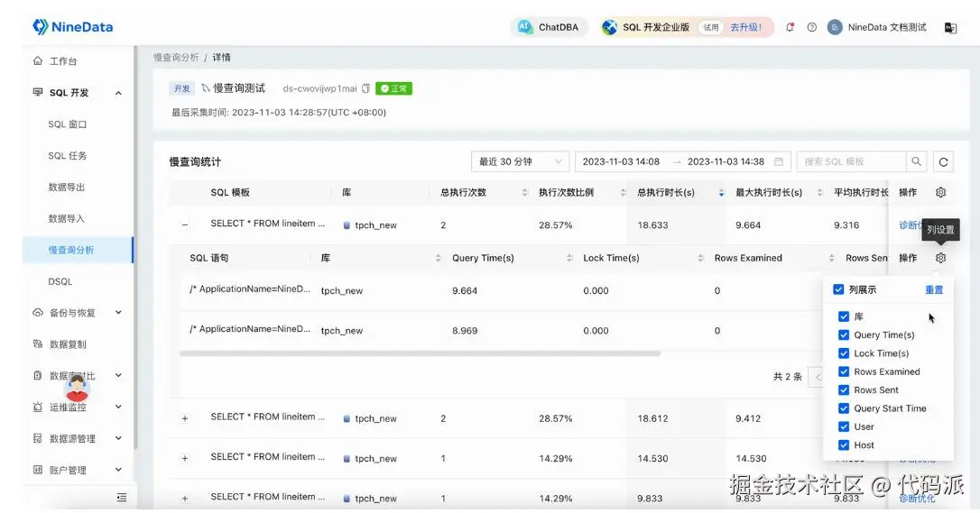Click the 慢查询分析 breadcrumb link

[176, 58]
